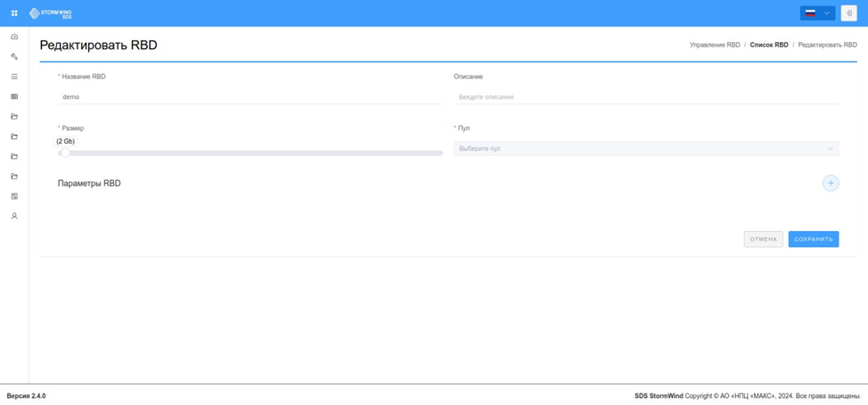868x405 pixels.
Task: Open the user profile sidebar icon
Action: tap(14, 216)
